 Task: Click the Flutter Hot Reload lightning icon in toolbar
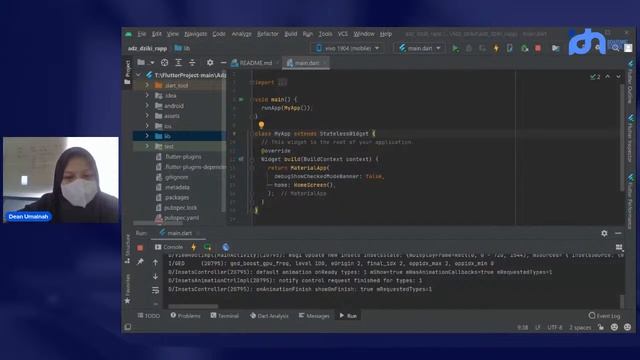496,48
